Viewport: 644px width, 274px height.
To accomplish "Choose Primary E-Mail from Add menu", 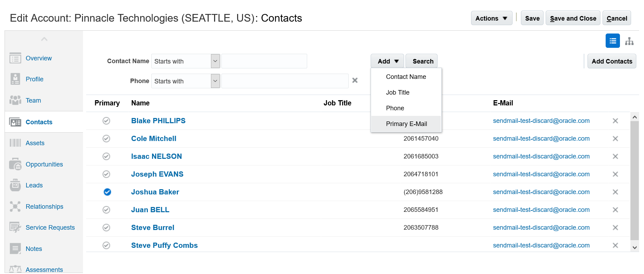I will coord(406,124).
